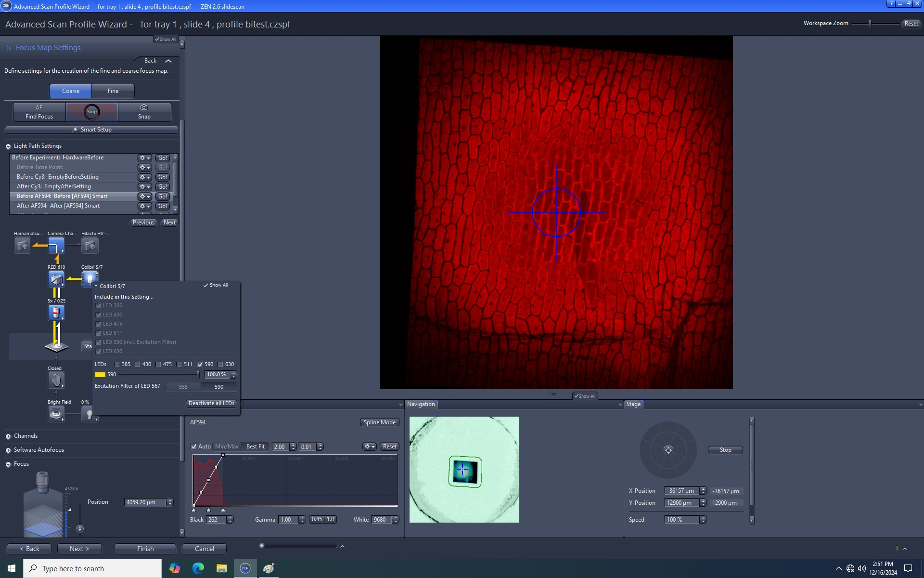Adjust the 590 LED intensity slider
Screen dimensions: 924x578
tap(198, 375)
